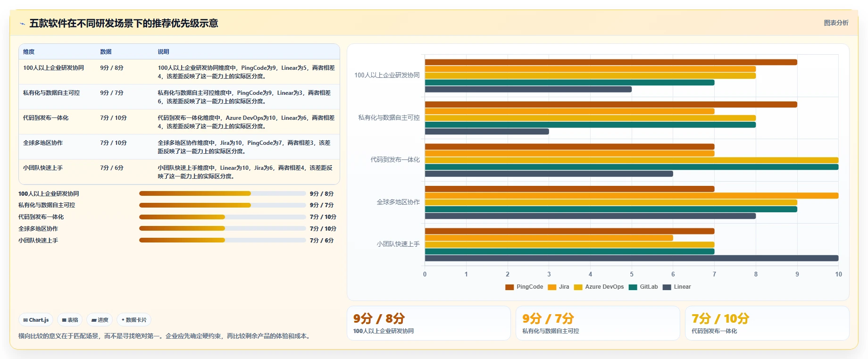Click the 数据 table column header
The height and width of the screenshot is (359, 868).
click(106, 52)
